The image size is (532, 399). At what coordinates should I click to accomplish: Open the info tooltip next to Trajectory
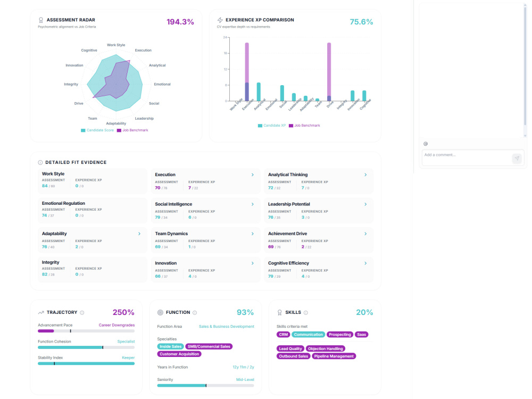[82, 313]
